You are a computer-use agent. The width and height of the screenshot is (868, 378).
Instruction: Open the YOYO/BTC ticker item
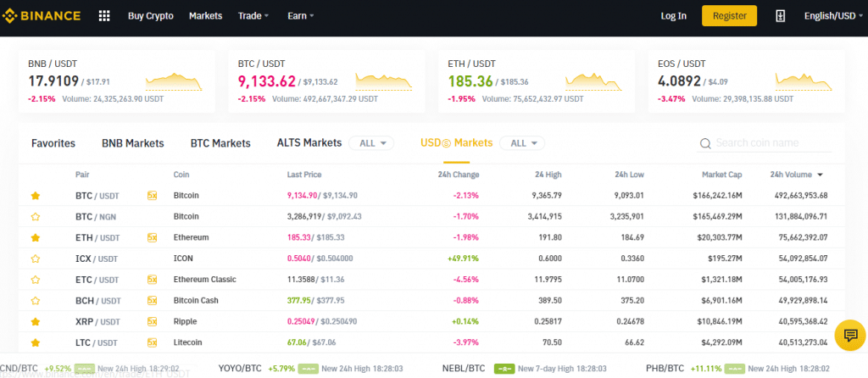point(310,368)
